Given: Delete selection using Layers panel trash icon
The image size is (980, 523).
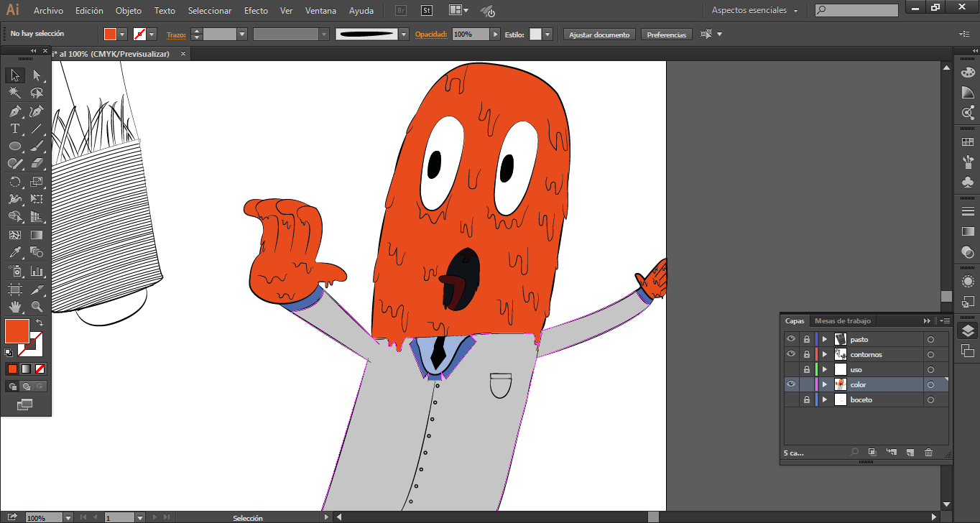Looking at the screenshot, I should pos(928,453).
